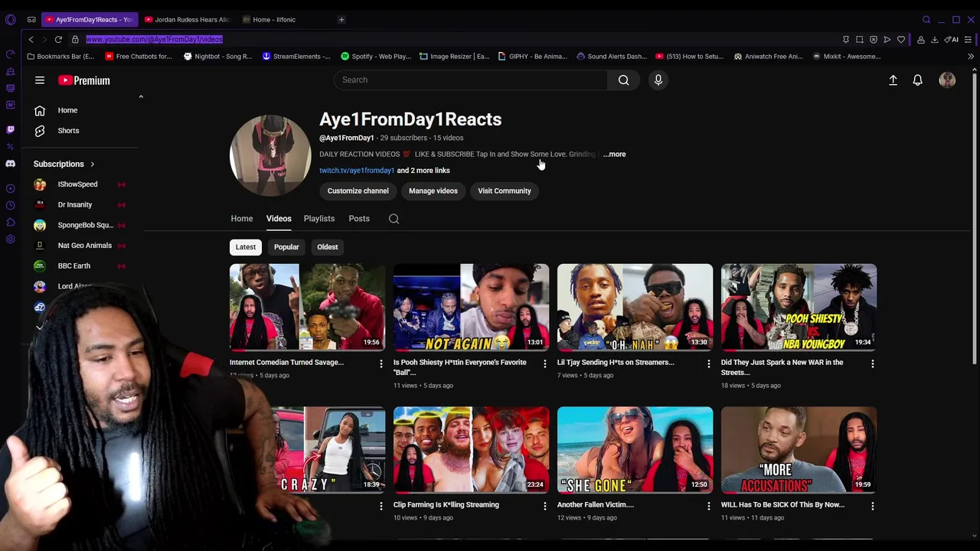Expand channel description with ...more
This screenshot has width=980, height=551.
(614, 154)
